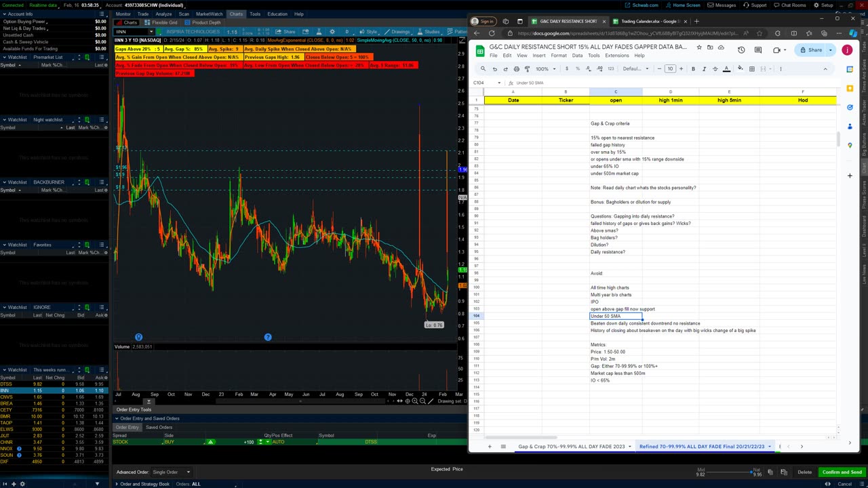Image resolution: width=868 pixels, height=488 pixels.
Task: Open the Drawings menu
Action: coord(397,32)
